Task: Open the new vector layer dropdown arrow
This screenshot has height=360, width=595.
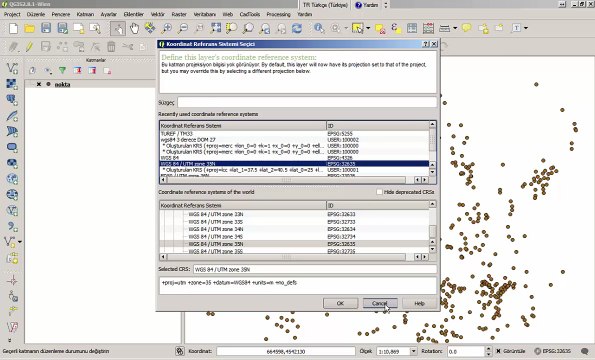Action: pyautogui.click(x=20, y=242)
